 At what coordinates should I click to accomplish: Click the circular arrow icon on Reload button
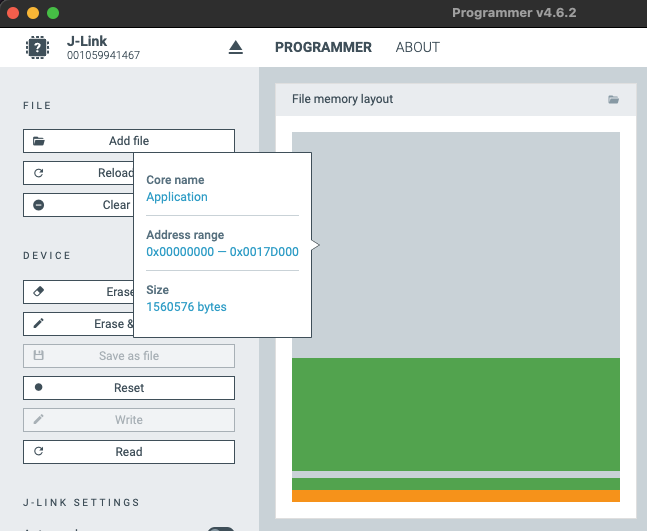[39, 173]
